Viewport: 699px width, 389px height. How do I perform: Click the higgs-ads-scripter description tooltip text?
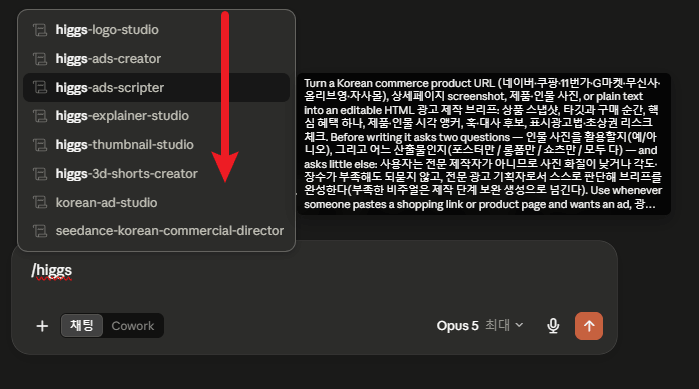(483, 143)
